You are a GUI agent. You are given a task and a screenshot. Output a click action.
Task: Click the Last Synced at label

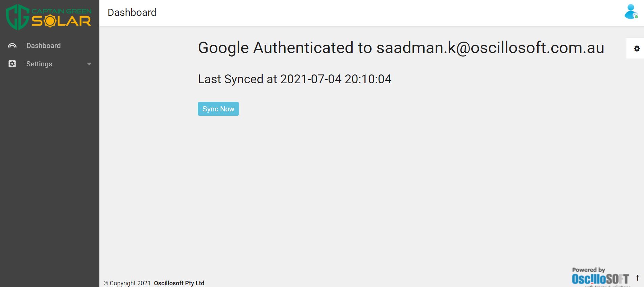pyautogui.click(x=237, y=79)
